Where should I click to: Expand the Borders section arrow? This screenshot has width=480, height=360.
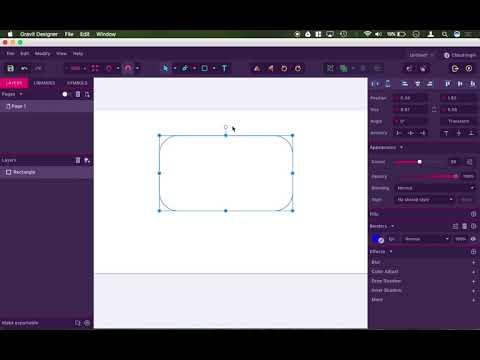coord(392,226)
